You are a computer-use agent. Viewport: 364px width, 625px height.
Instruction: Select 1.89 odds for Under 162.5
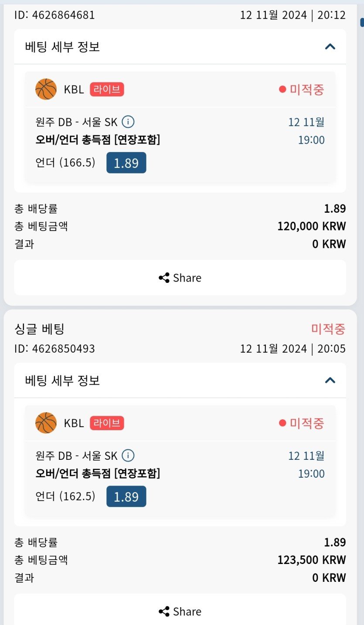point(126,497)
